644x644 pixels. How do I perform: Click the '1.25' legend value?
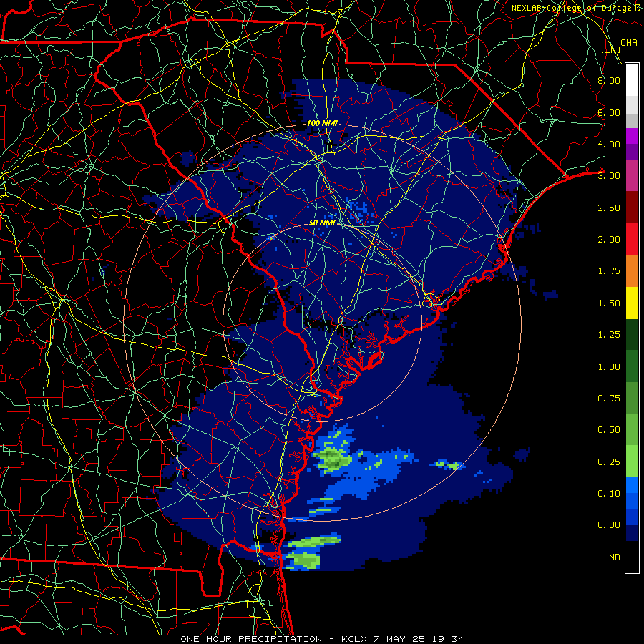[609, 335]
